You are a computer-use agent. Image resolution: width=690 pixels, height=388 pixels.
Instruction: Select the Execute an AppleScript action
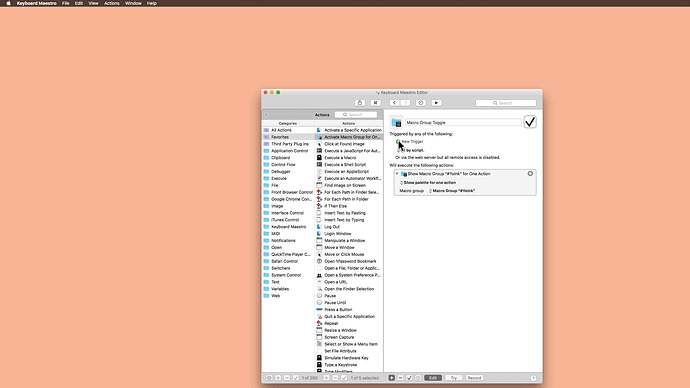coord(349,172)
